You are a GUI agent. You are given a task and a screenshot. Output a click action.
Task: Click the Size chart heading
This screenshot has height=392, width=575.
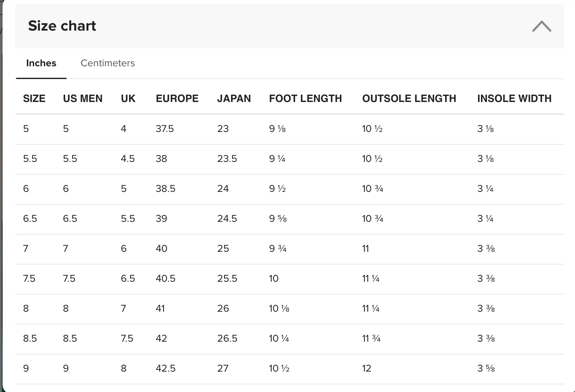coord(62,26)
